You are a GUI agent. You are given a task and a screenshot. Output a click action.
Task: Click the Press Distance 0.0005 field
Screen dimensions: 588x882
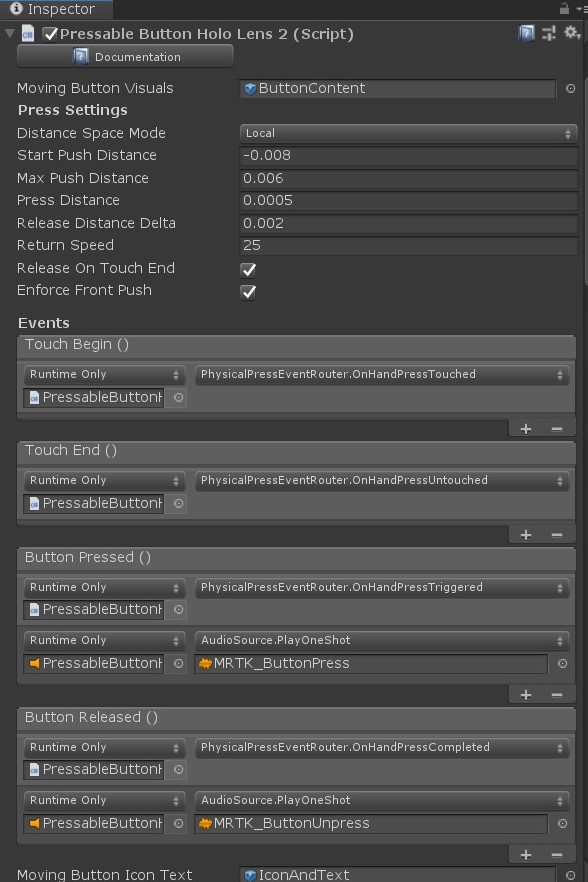409,200
